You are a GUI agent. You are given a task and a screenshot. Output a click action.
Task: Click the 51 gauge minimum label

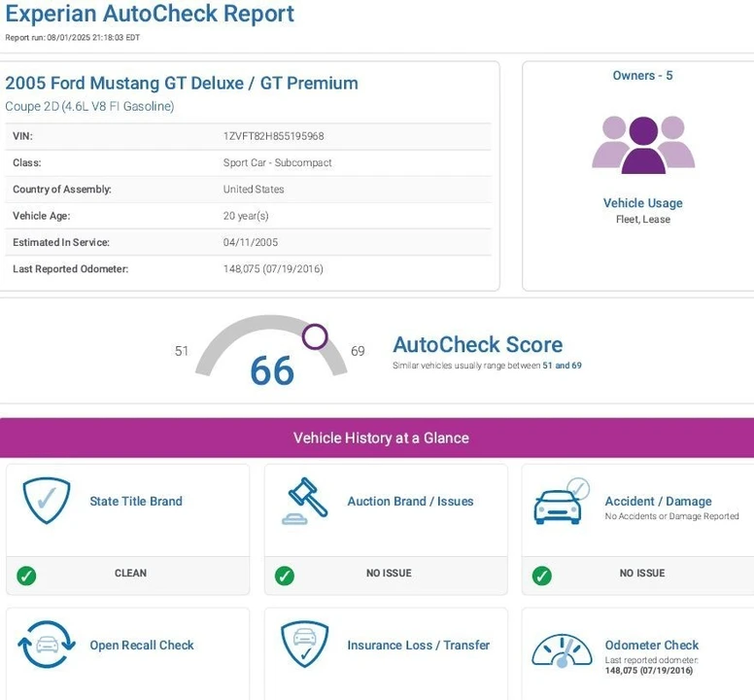coord(182,351)
